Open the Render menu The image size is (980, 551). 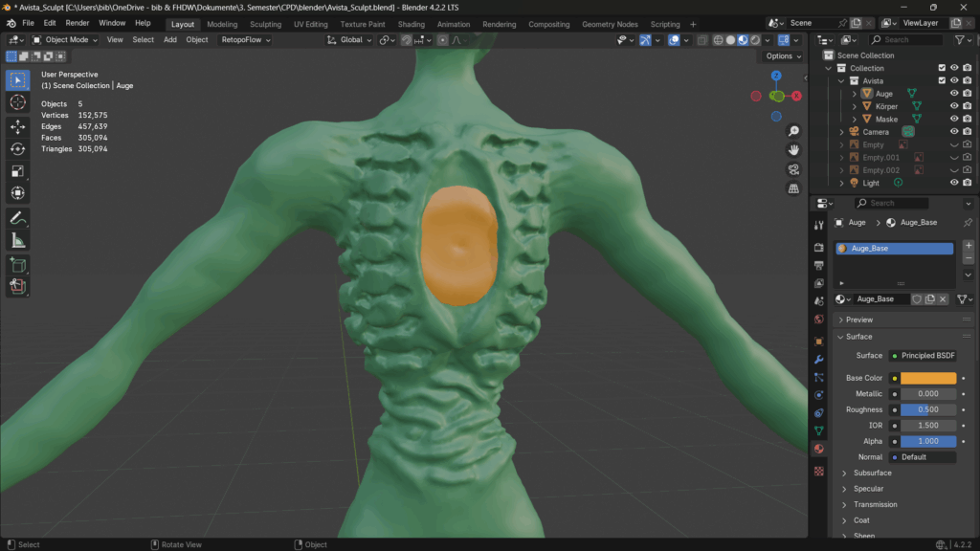point(78,23)
